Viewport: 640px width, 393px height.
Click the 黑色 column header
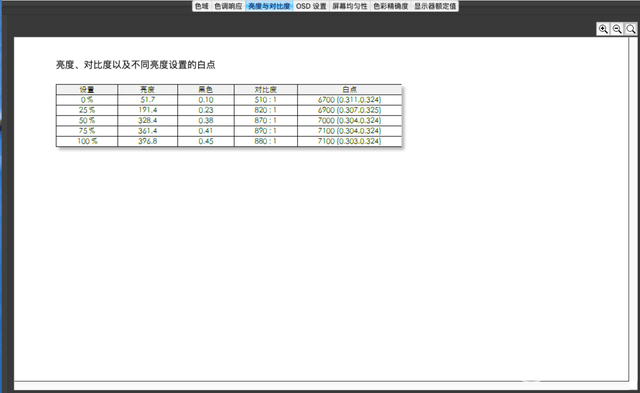click(x=206, y=89)
